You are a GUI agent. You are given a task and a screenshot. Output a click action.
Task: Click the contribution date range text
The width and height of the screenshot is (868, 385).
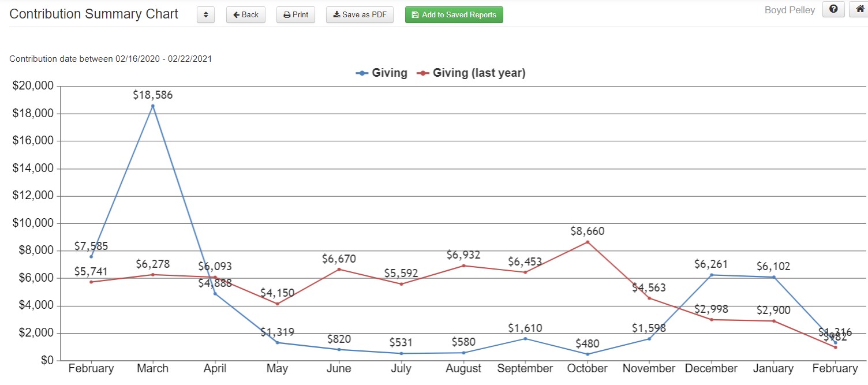[x=110, y=58]
